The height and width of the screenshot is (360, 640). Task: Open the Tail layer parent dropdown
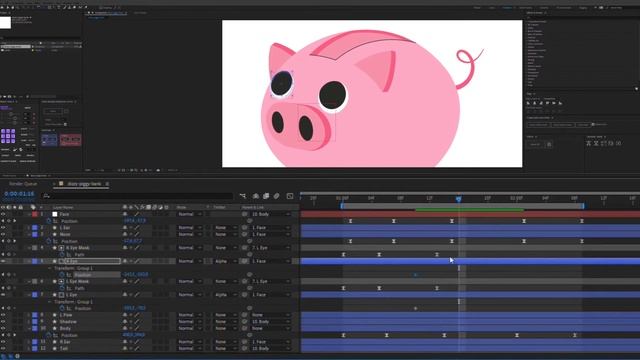tap(271, 348)
